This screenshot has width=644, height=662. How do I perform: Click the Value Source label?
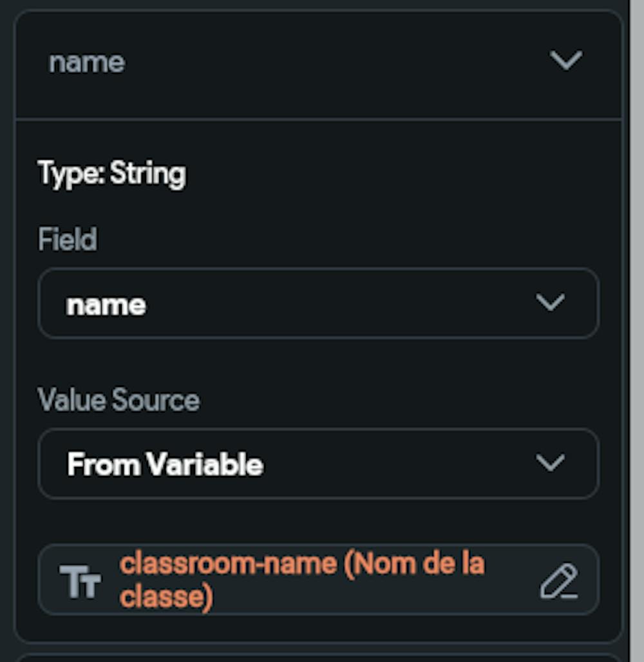click(x=119, y=400)
